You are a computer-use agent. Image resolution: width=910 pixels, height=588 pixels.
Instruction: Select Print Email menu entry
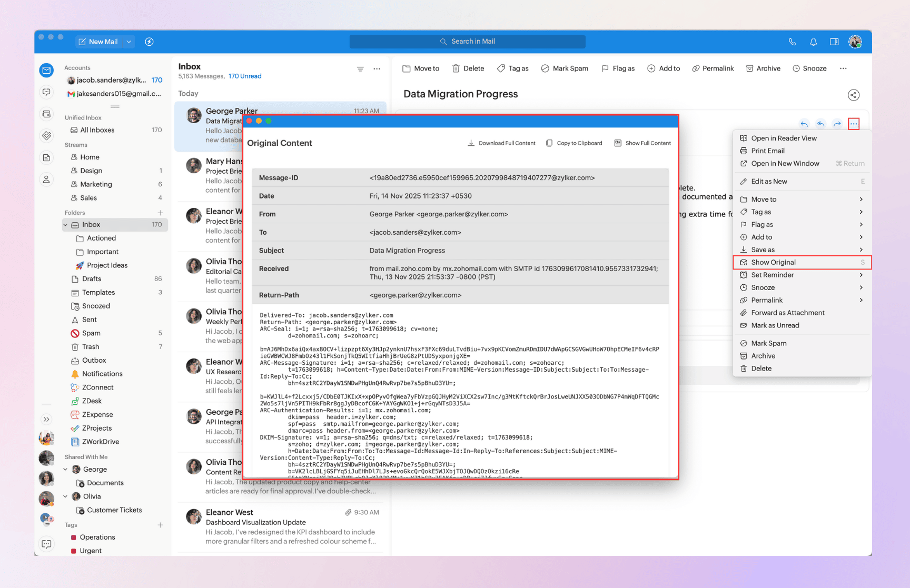click(802, 151)
